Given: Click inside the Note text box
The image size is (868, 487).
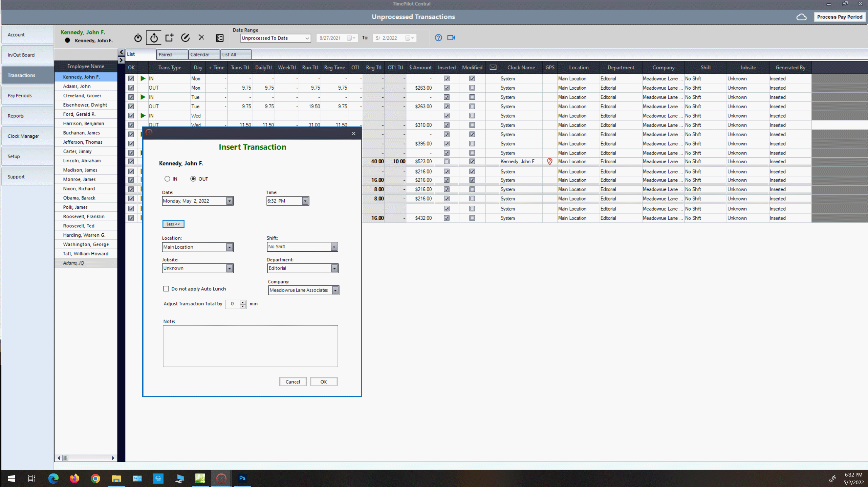Looking at the screenshot, I should point(250,346).
